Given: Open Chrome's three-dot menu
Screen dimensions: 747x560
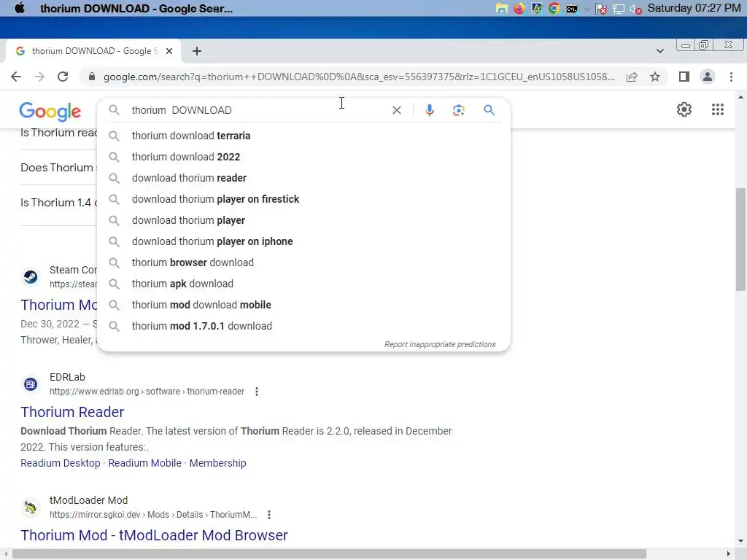Looking at the screenshot, I should (731, 77).
